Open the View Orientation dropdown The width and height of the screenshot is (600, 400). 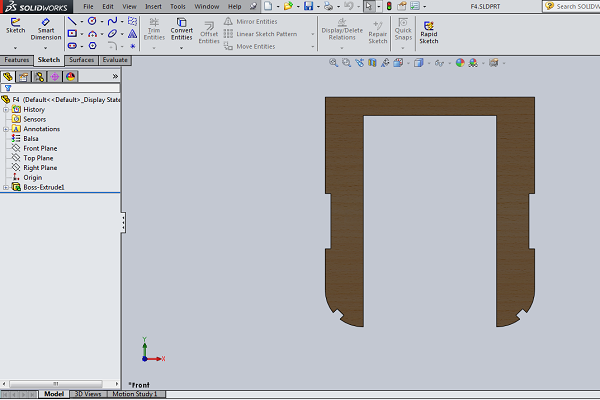pyautogui.click(x=408, y=63)
